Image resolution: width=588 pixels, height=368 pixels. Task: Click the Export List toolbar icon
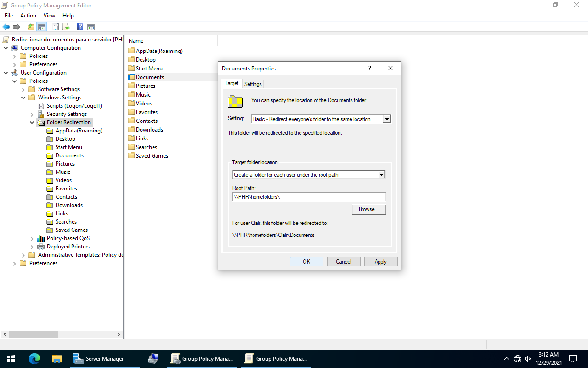[66, 27]
